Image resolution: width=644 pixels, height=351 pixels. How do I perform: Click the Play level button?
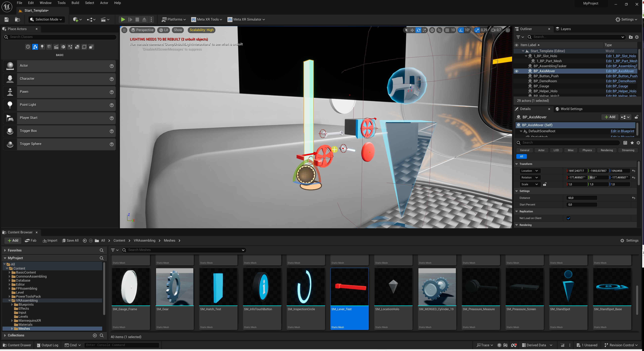[x=123, y=19]
